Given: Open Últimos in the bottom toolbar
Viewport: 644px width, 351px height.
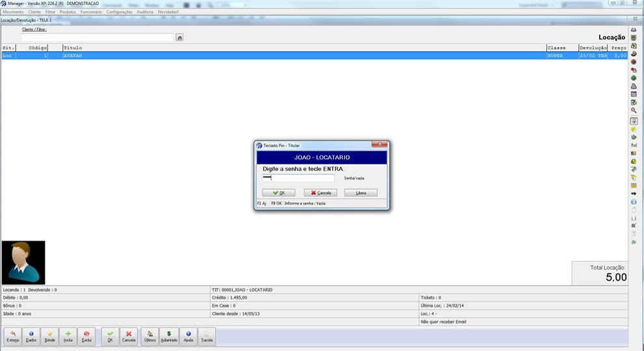Looking at the screenshot, I should coord(150,336).
